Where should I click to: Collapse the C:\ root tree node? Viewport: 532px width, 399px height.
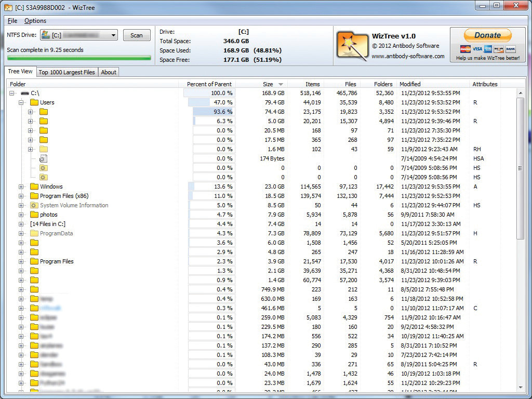pos(12,93)
